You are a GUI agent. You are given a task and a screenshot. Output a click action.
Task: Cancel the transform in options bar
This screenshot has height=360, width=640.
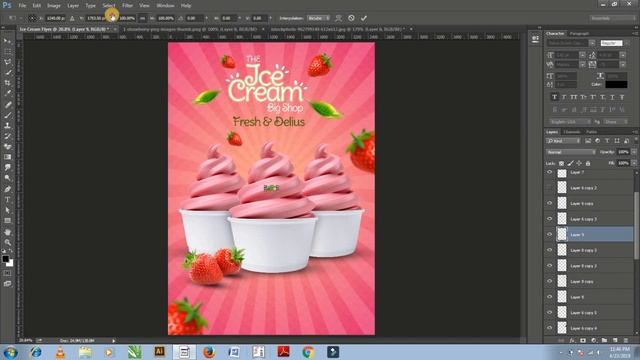click(x=351, y=18)
